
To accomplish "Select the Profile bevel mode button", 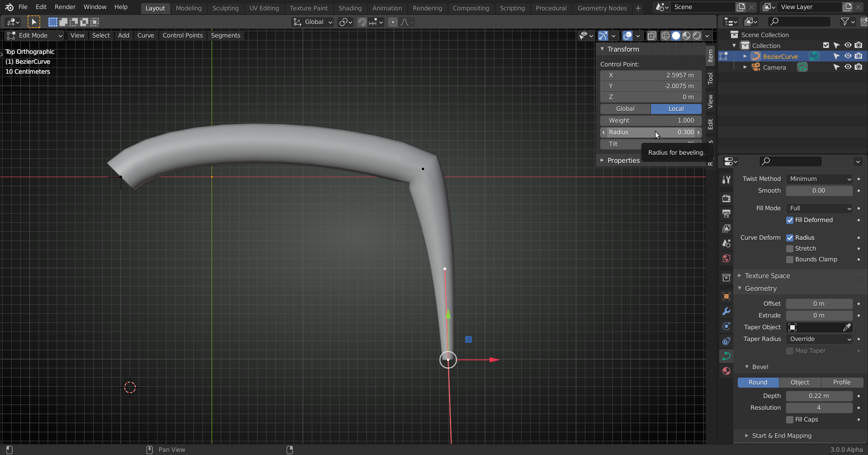I will click(842, 383).
